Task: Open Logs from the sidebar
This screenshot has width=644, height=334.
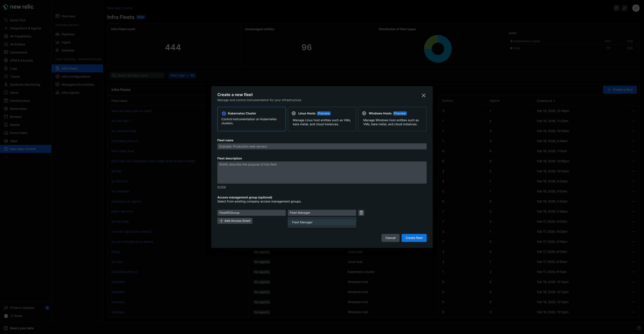Action: [14, 68]
